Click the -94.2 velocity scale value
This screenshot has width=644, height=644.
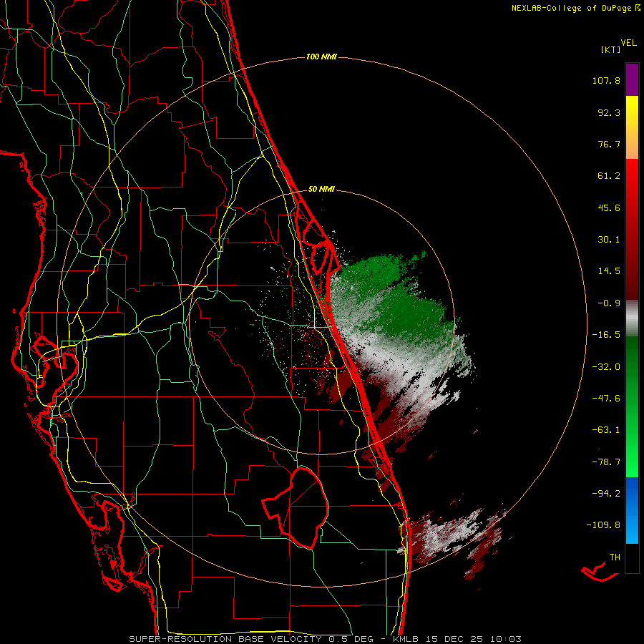point(606,493)
